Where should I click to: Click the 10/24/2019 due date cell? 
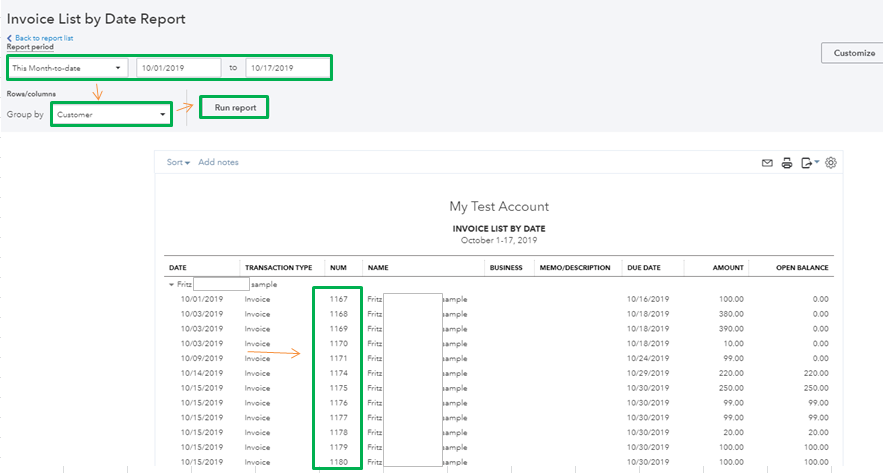[x=648, y=359]
